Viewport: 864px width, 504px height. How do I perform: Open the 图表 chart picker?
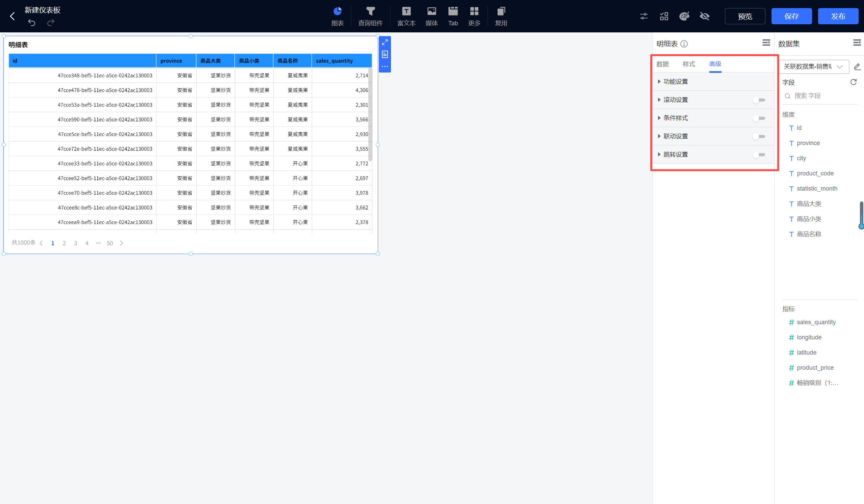(x=337, y=16)
